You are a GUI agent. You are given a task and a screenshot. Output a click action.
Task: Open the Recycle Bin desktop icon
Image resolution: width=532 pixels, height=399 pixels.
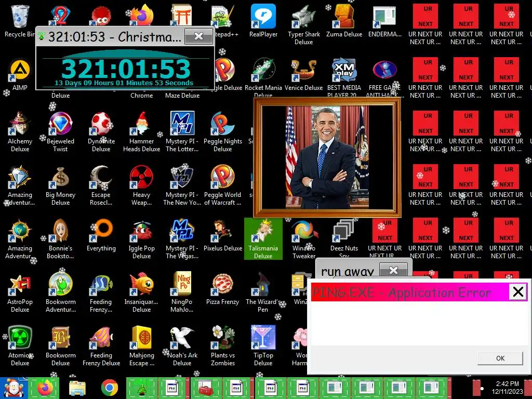20,20
